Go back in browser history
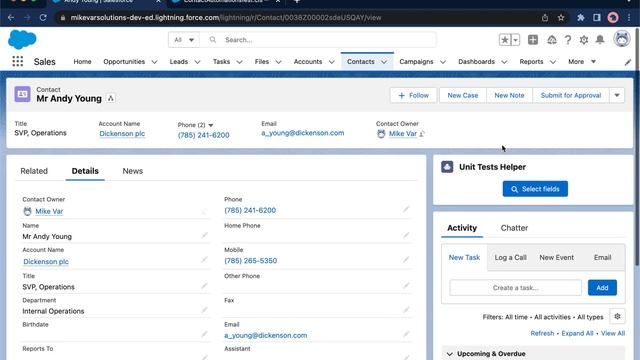 [11, 18]
